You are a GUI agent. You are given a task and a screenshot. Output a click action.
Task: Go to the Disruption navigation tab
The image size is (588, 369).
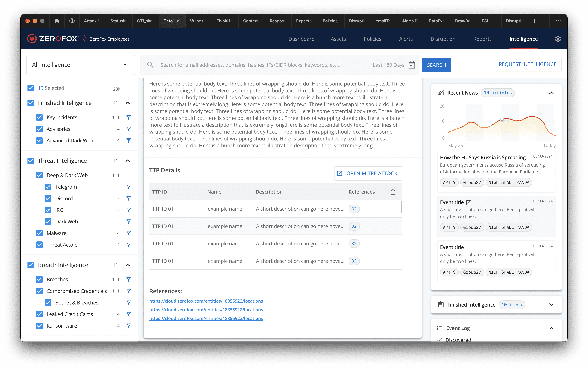click(443, 39)
